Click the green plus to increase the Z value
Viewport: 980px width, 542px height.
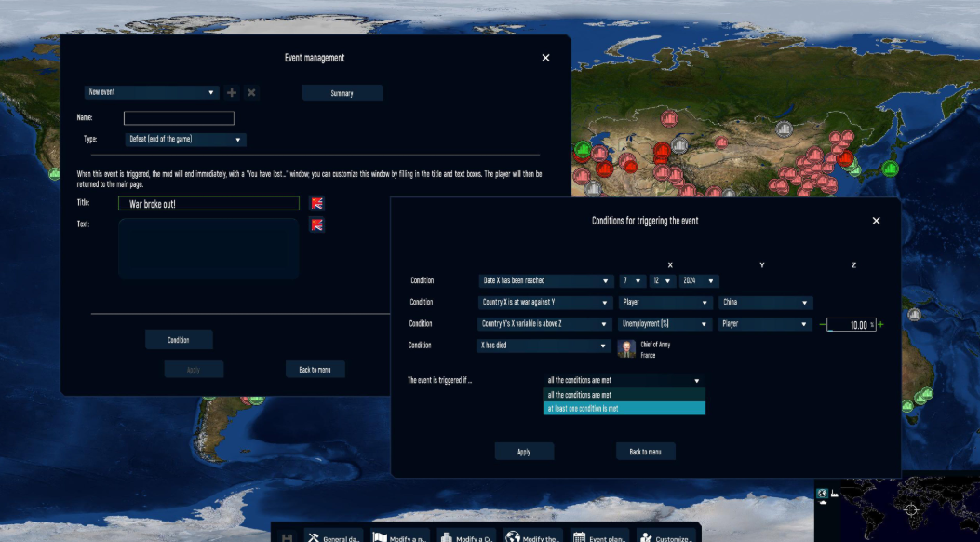pyautogui.click(x=880, y=325)
